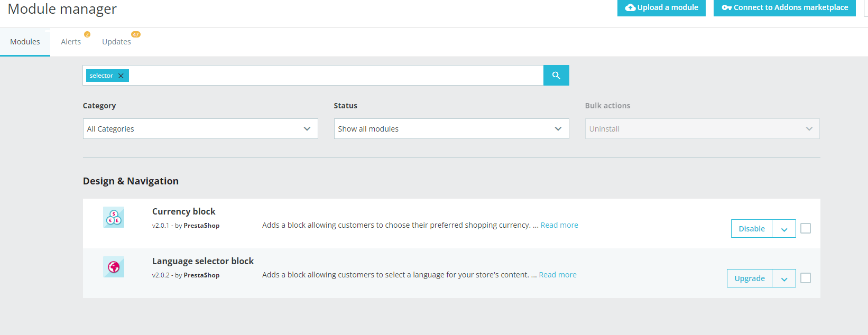This screenshot has width=868, height=335.
Task: Switch to the Updates tab
Action: (116, 42)
